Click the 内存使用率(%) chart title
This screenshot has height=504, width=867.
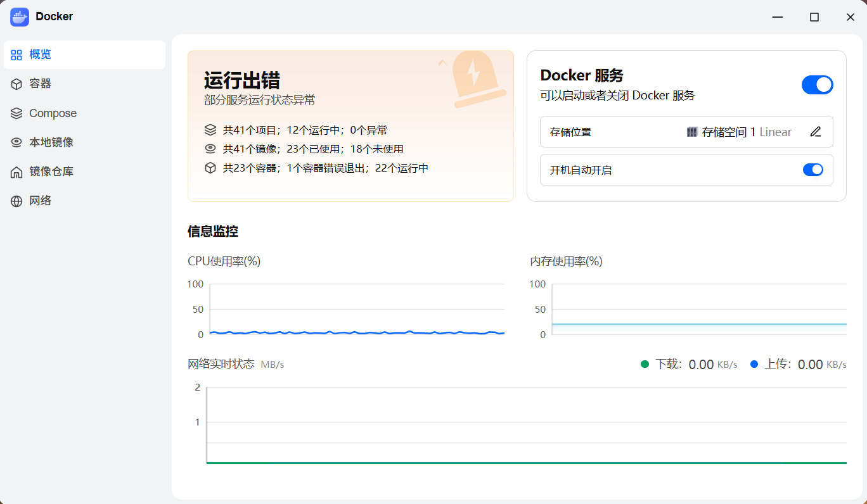point(567,261)
